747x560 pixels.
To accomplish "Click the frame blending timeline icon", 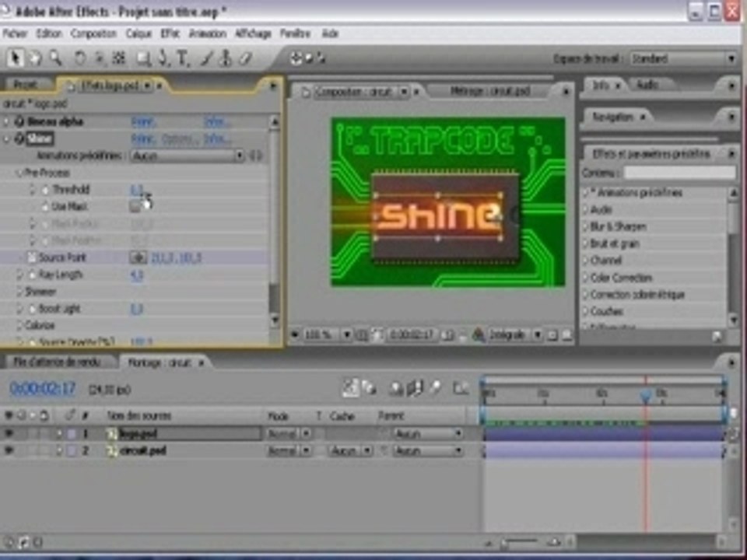I will pos(415,389).
